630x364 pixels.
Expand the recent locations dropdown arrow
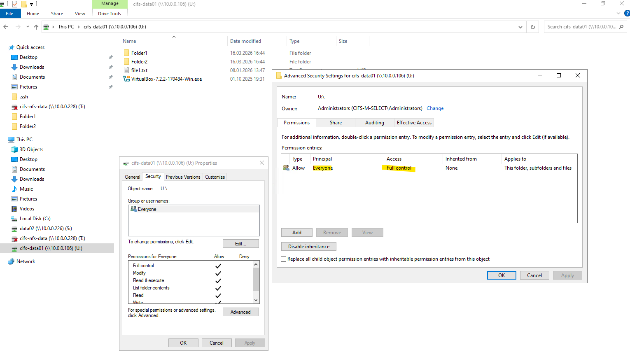click(x=28, y=27)
